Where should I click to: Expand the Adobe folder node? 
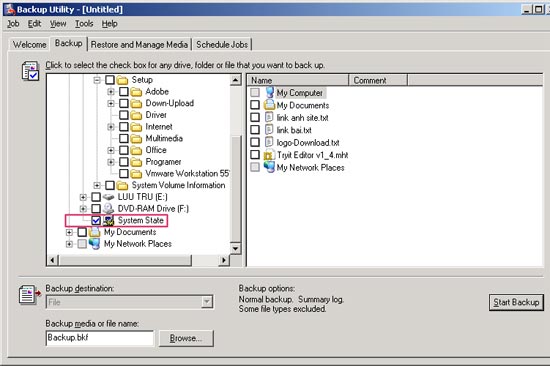(111, 92)
